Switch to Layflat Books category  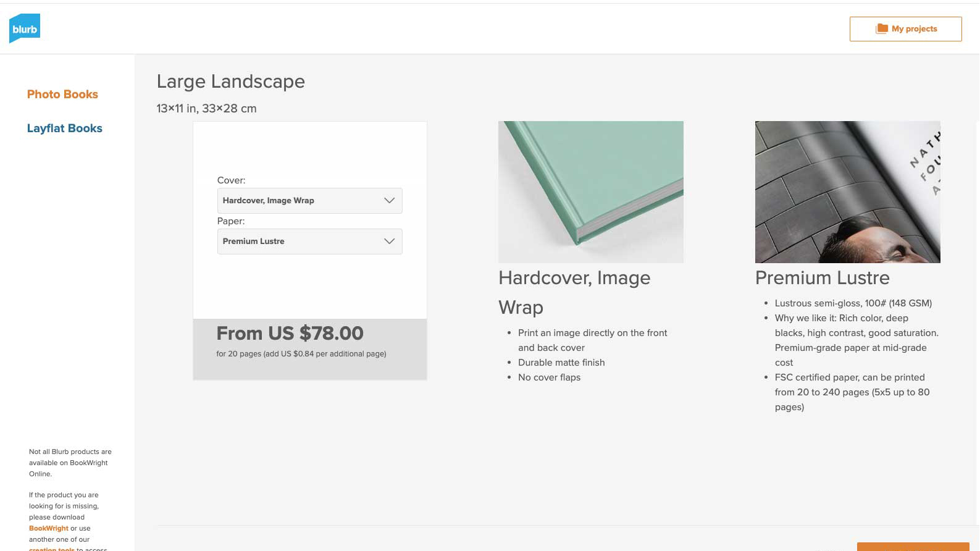(x=65, y=128)
